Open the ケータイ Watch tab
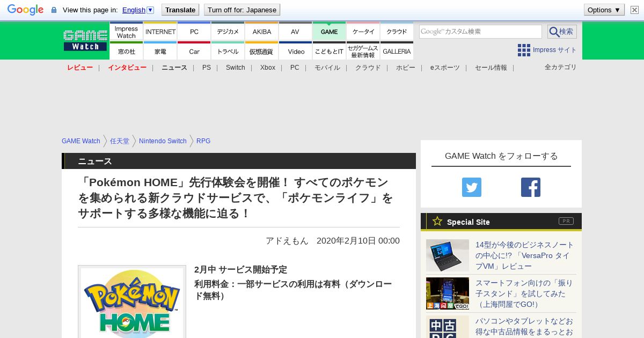This screenshot has width=644, height=338. [x=363, y=32]
